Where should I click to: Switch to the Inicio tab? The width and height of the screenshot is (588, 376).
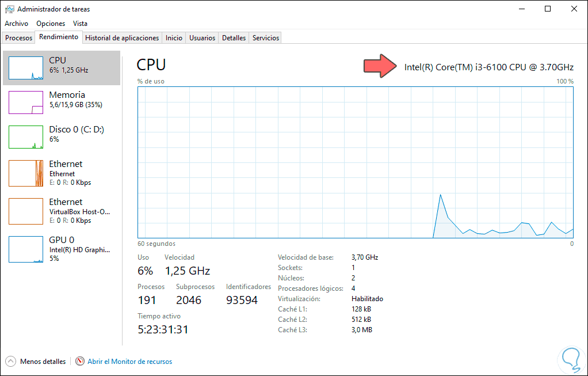[174, 38]
